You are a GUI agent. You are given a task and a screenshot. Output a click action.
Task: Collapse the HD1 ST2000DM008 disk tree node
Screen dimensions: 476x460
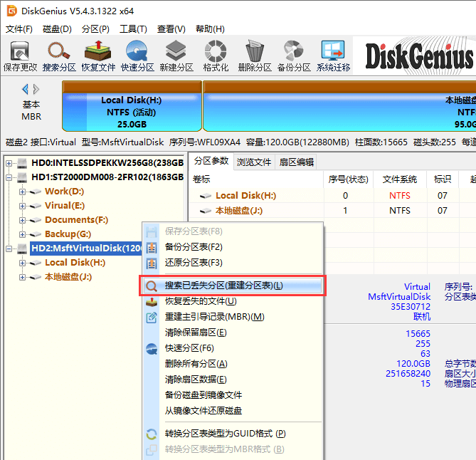(9, 177)
